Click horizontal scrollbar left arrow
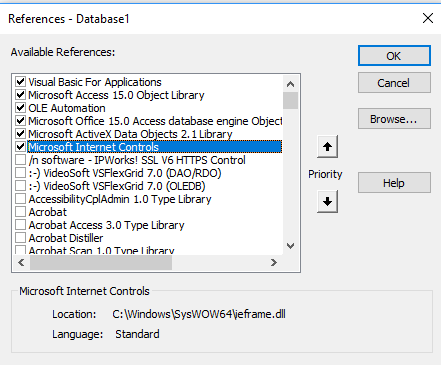This screenshot has width=441, height=365. pyautogui.click(x=21, y=262)
